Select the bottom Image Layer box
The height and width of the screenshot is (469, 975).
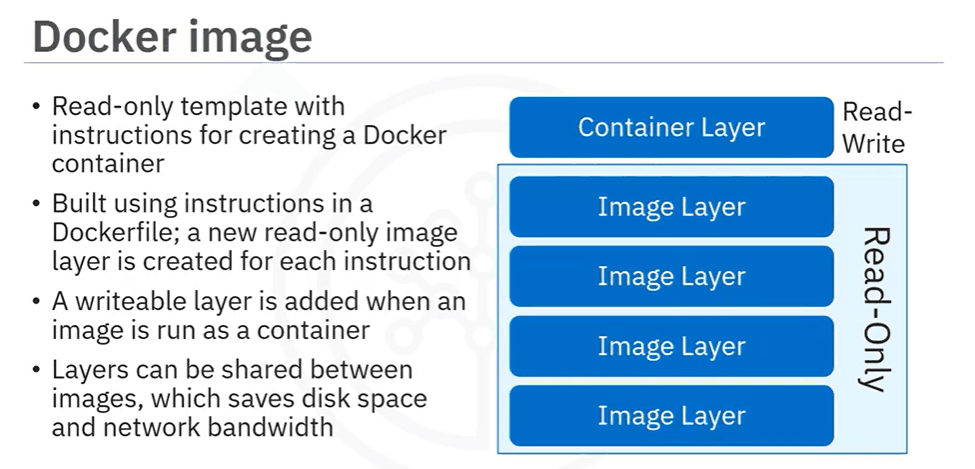point(671,416)
